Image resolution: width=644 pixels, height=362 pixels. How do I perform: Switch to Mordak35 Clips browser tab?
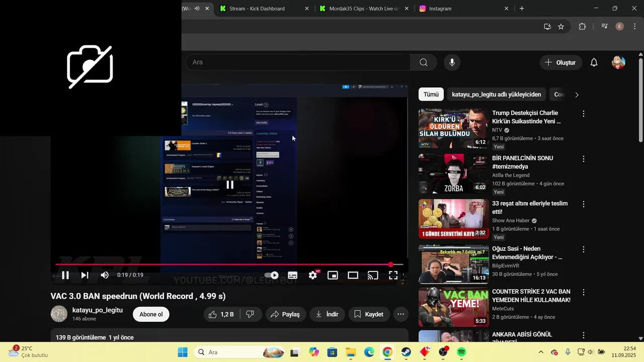click(x=364, y=9)
